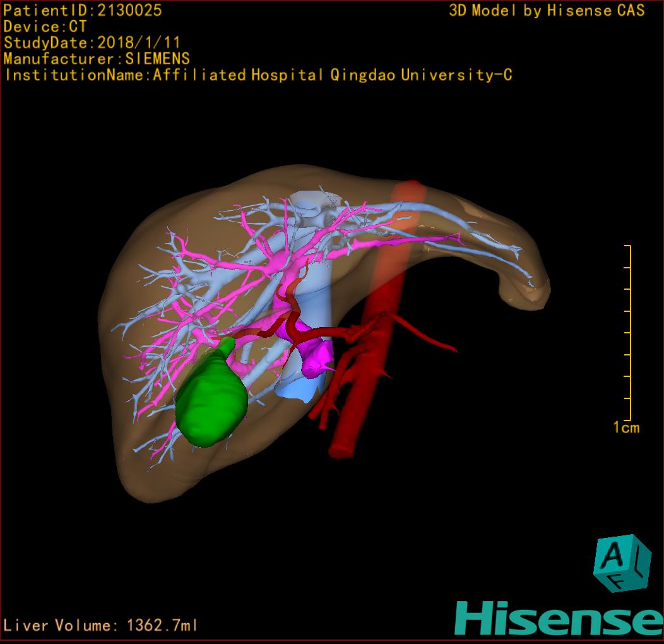Click the A face of the orientation cube
664x644 pixels.
pyautogui.click(x=612, y=555)
